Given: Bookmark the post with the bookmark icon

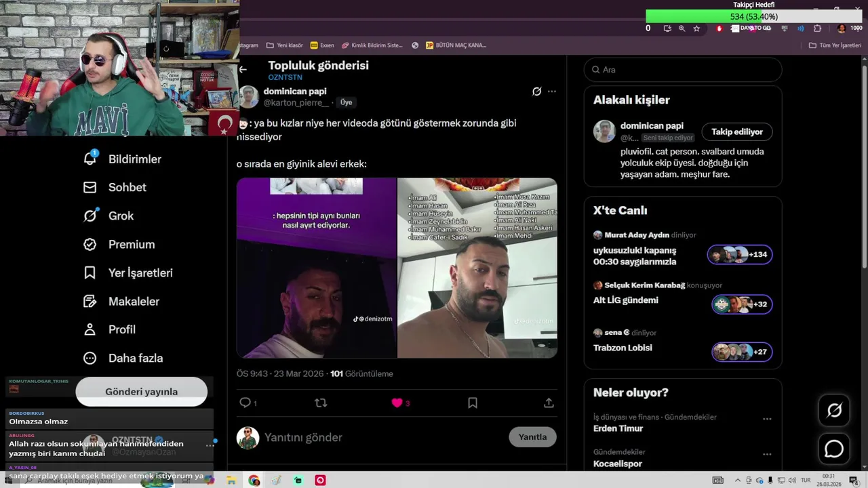Looking at the screenshot, I should [x=473, y=403].
